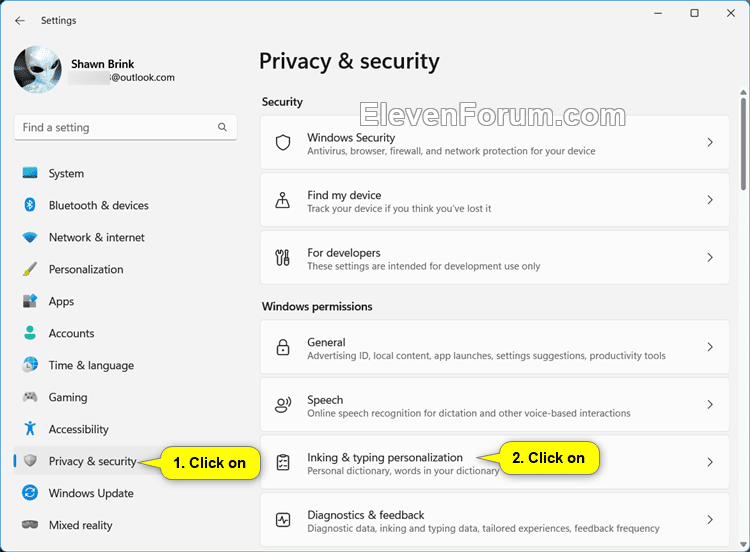Expand the Speech settings chevron
Image resolution: width=750 pixels, height=552 pixels.
coord(710,404)
